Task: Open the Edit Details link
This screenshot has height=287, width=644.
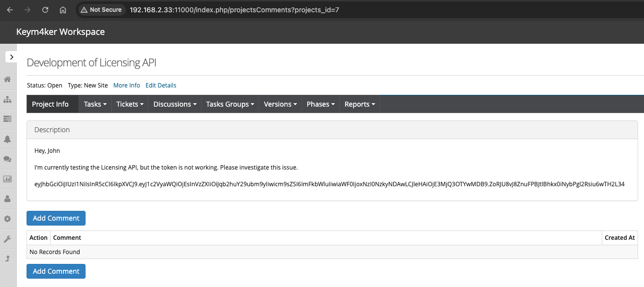Action: (x=161, y=85)
